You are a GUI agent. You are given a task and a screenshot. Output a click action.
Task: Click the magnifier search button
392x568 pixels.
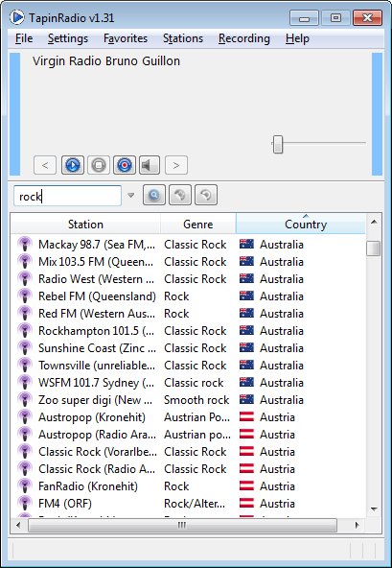[154, 196]
